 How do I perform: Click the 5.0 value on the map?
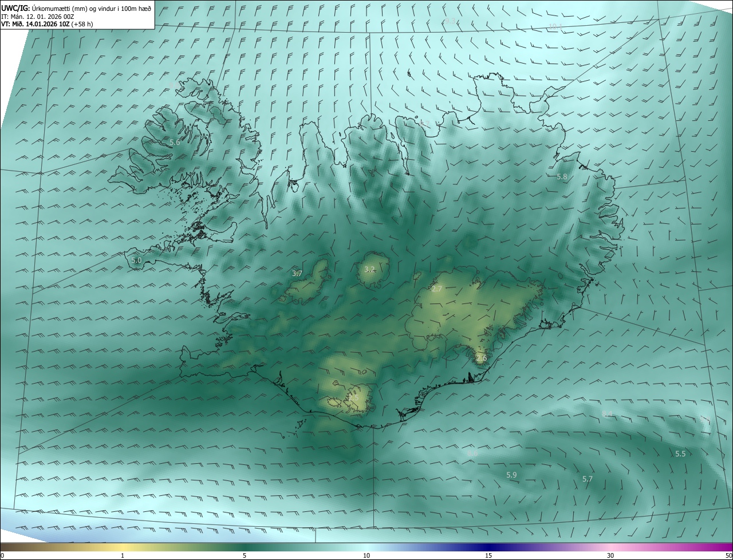[136, 260]
